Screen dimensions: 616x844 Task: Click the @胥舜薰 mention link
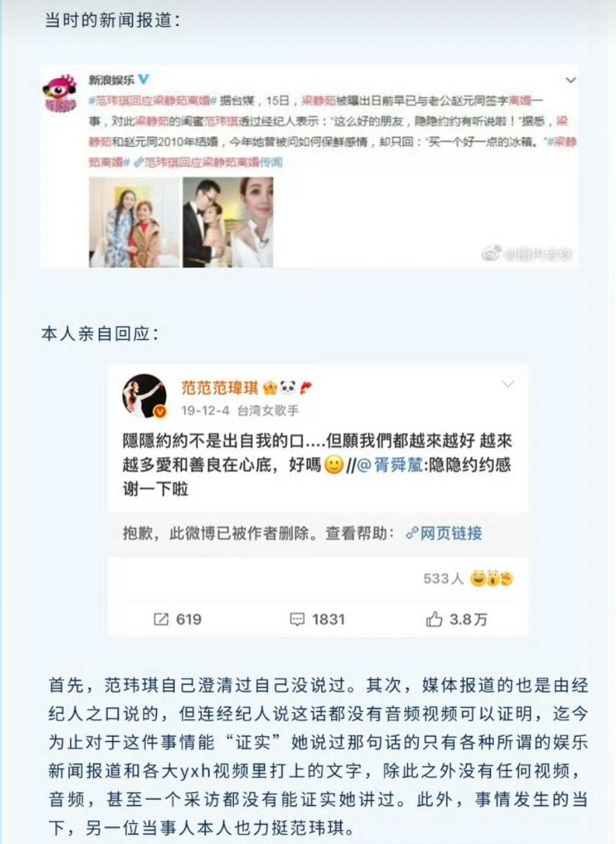coord(390,465)
